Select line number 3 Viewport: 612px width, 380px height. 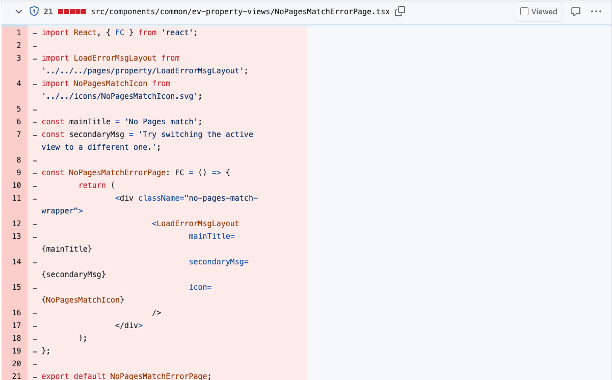pos(18,58)
